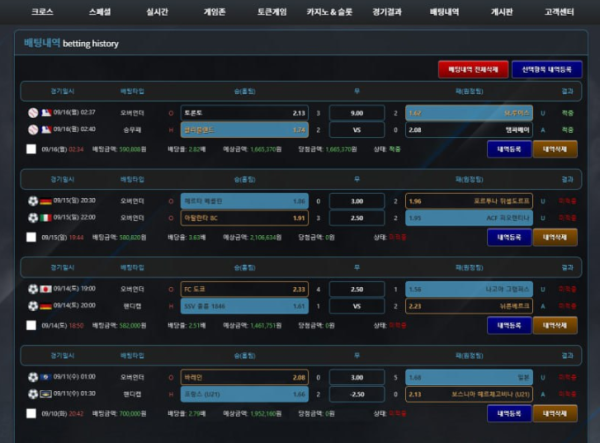600x443 pixels.
Task: Click soccer ball icon for 09/14 19:00 game
Action: 33,289
